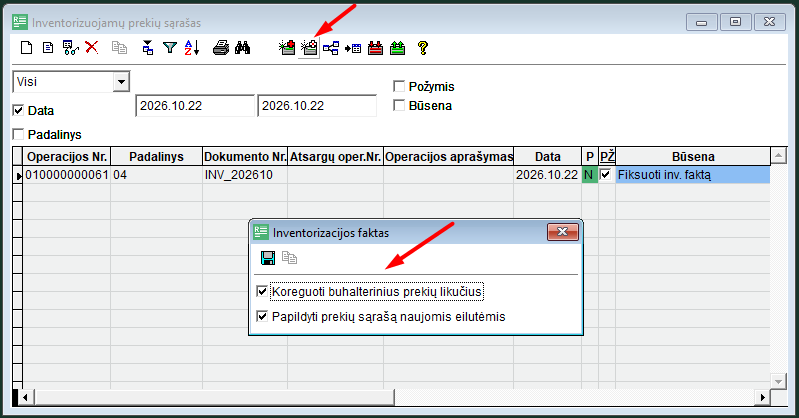Screen dimensions: 799x418
Task: Click the Fiksuoti inv. faktą status cell
Action: coord(693,175)
